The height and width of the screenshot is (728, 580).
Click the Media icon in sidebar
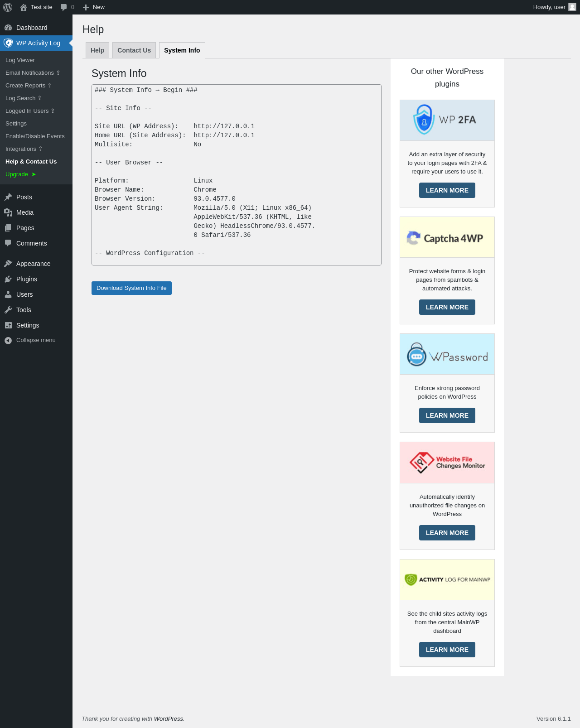8,212
